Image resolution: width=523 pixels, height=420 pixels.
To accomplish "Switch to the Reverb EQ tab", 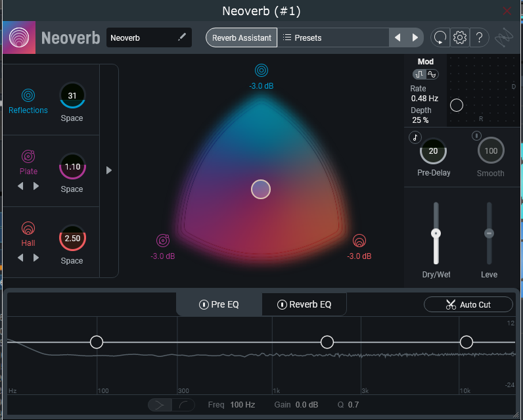I will (x=304, y=304).
